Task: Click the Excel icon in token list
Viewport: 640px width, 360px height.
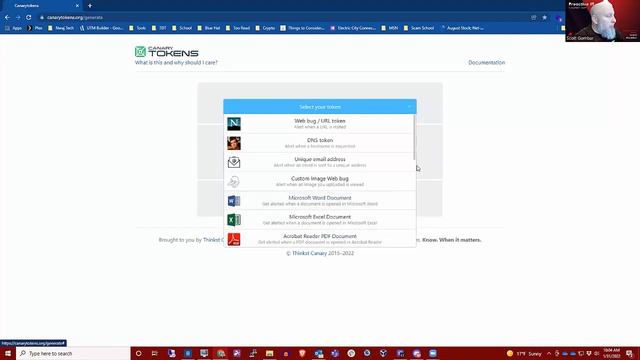Action: click(x=234, y=220)
